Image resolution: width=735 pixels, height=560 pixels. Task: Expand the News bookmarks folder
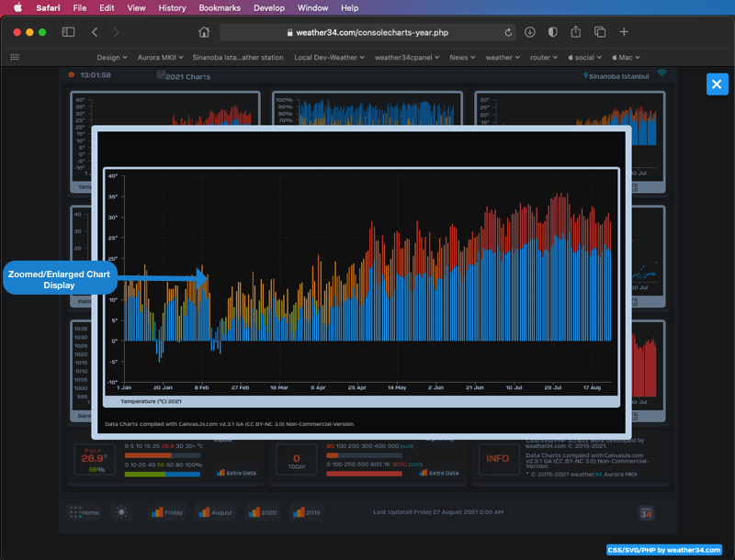tap(462, 57)
